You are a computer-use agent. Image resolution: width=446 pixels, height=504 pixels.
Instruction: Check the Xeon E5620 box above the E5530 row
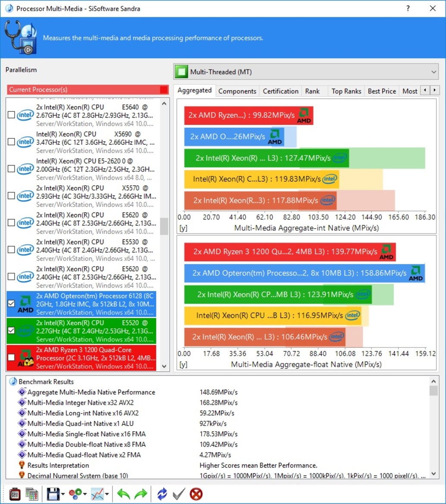(x=11, y=223)
